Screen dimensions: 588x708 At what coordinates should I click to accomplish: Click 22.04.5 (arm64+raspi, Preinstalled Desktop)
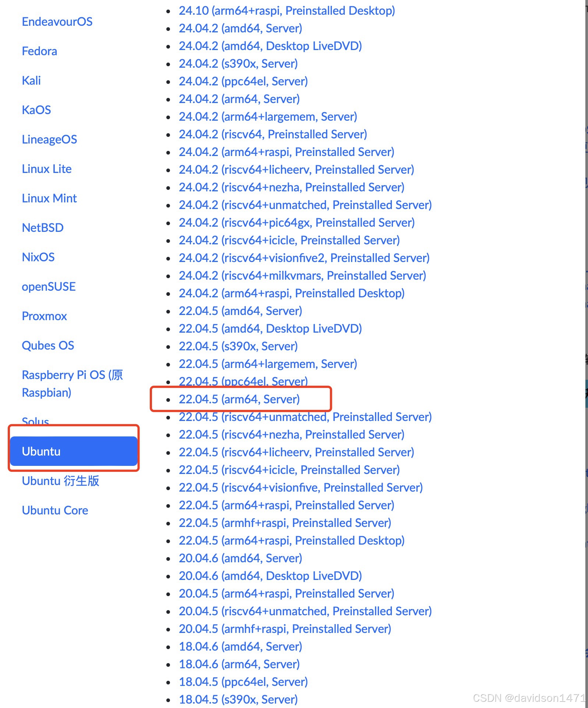click(x=292, y=541)
